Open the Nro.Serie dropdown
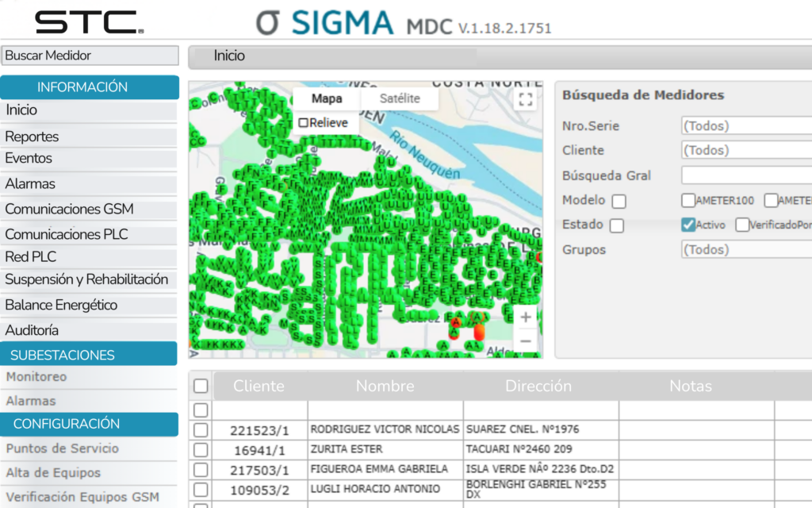This screenshot has width=812, height=508. pyautogui.click(x=746, y=125)
